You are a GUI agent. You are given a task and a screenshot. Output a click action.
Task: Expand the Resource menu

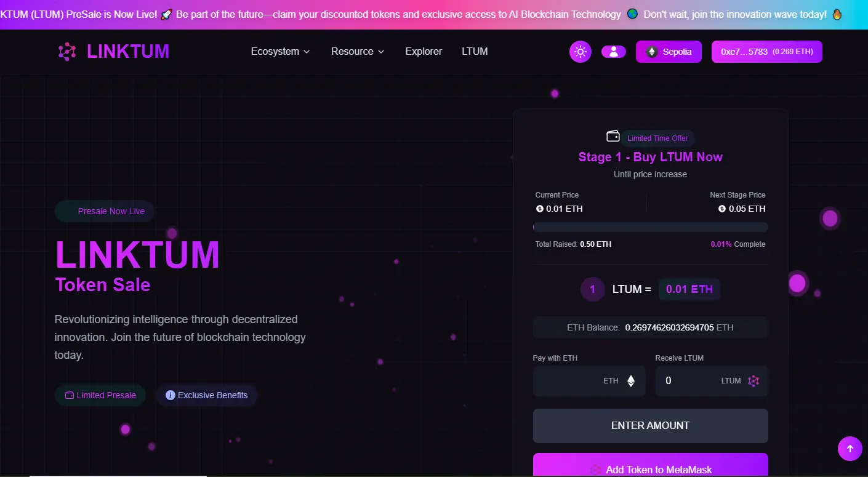(358, 52)
